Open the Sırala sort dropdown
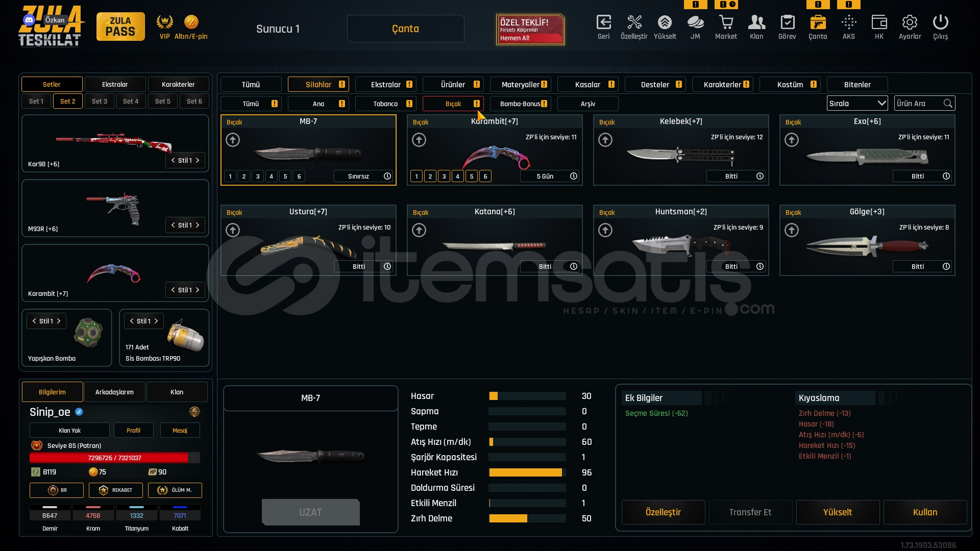This screenshot has height=551, width=980. pyautogui.click(x=857, y=104)
